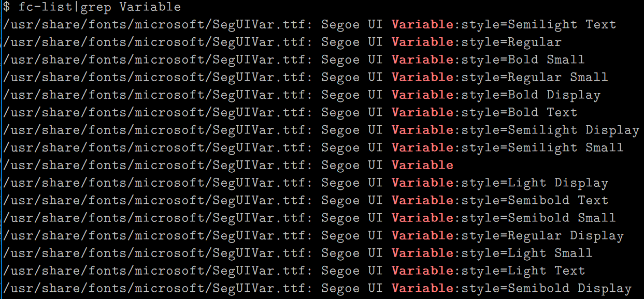644x299 pixels.
Task: Click the dollar sign shell prompt
Action: click(6, 7)
